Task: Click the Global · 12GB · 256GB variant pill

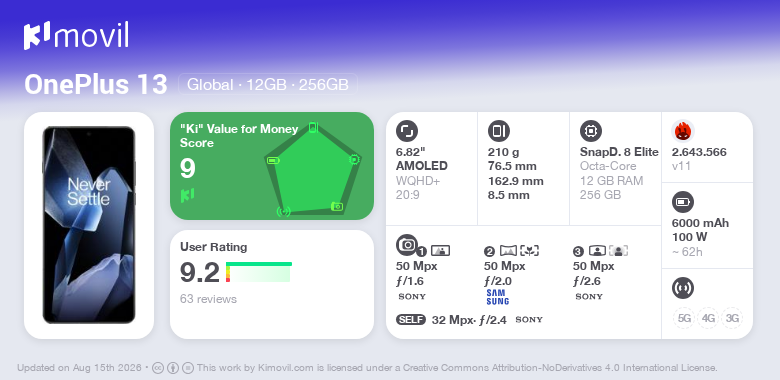Action: click(x=268, y=84)
